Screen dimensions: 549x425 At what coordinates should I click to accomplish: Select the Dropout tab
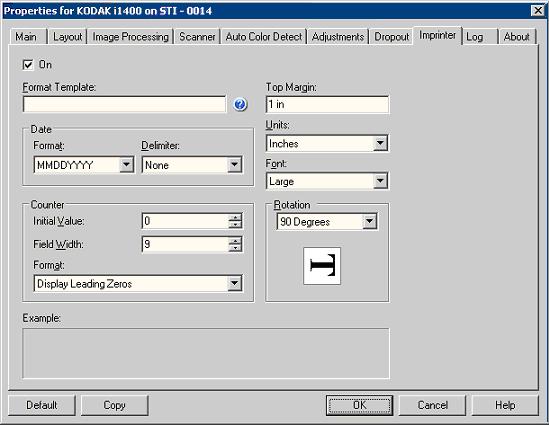(391, 37)
